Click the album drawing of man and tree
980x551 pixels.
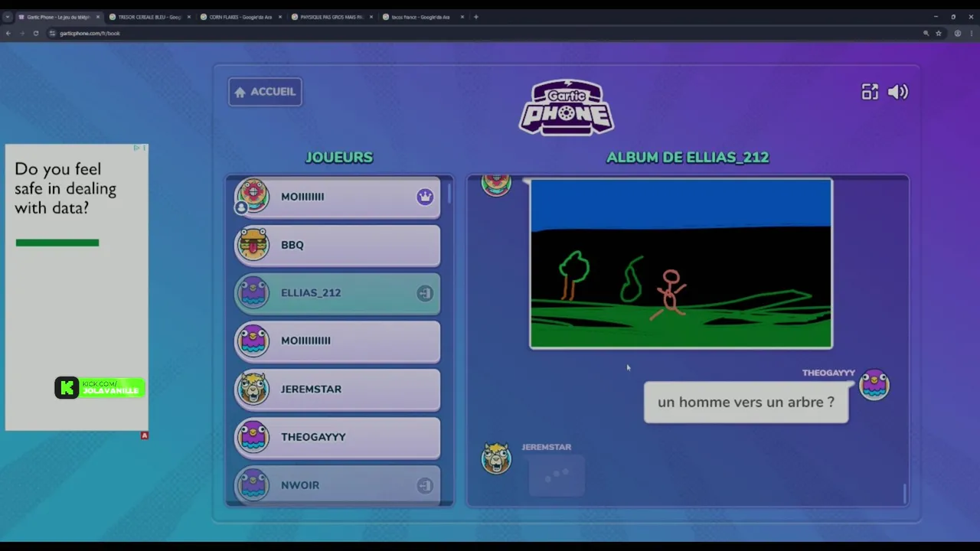pos(681,263)
